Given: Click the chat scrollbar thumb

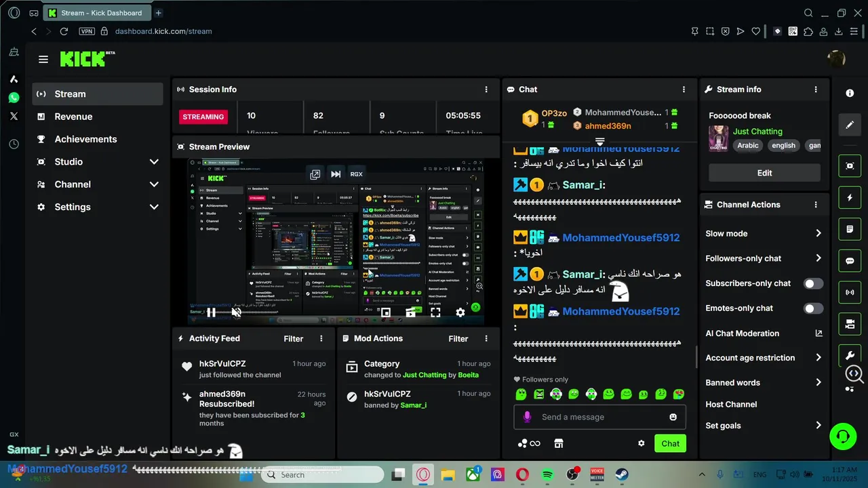Looking at the screenshot, I should click(696, 357).
